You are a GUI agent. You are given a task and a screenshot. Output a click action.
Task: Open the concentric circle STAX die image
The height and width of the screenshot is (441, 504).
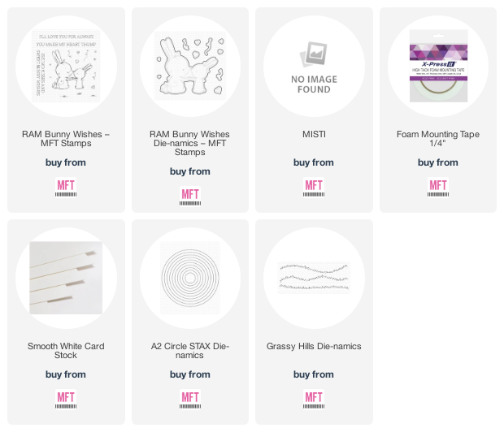point(190,278)
